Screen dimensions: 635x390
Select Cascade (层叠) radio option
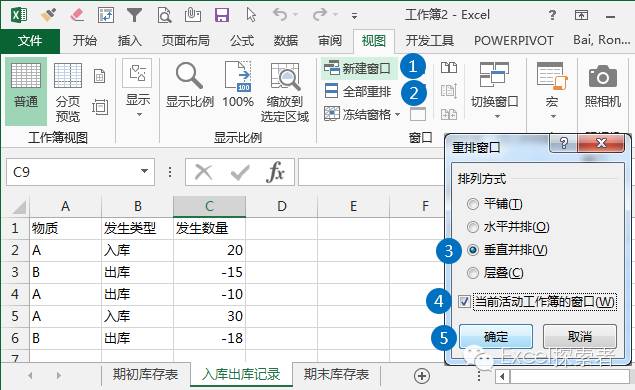pos(473,273)
